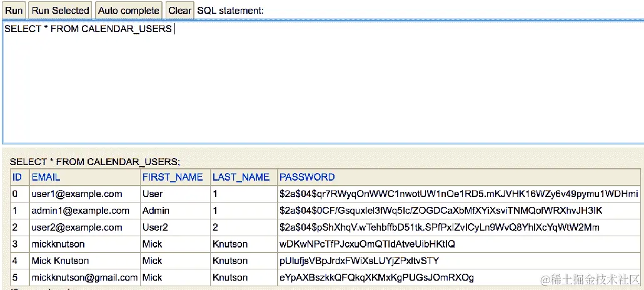This screenshot has width=644, height=290.
Task: Click the "Mick Knutson" email cell
Action: (x=60, y=261)
